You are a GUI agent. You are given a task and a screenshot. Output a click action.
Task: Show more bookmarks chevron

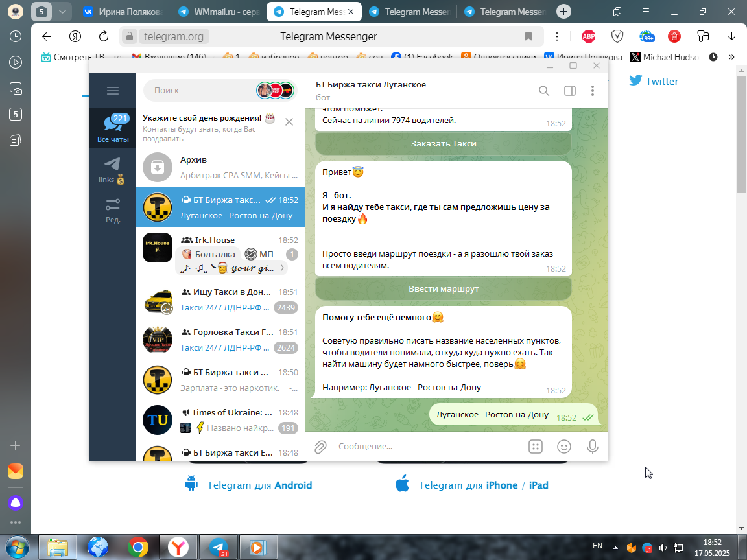tap(731, 57)
